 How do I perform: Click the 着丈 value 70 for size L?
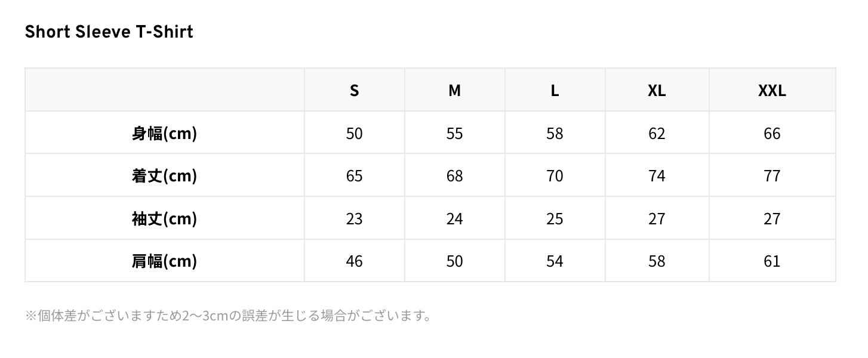click(x=555, y=176)
